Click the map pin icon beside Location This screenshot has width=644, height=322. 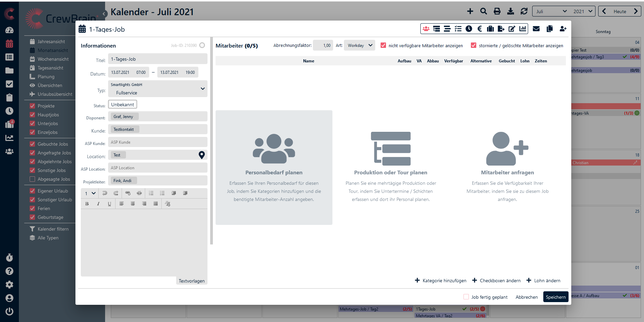(202, 155)
